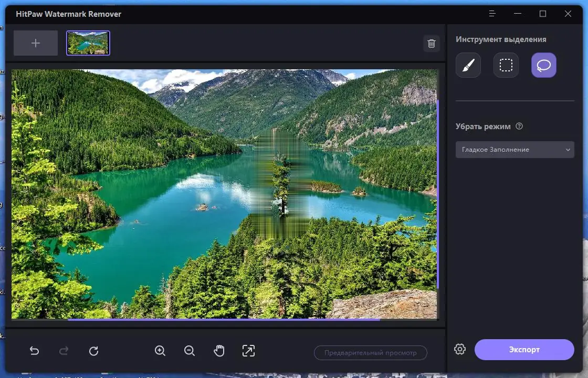
Task: Open settings via the gear icon
Action: click(x=460, y=349)
